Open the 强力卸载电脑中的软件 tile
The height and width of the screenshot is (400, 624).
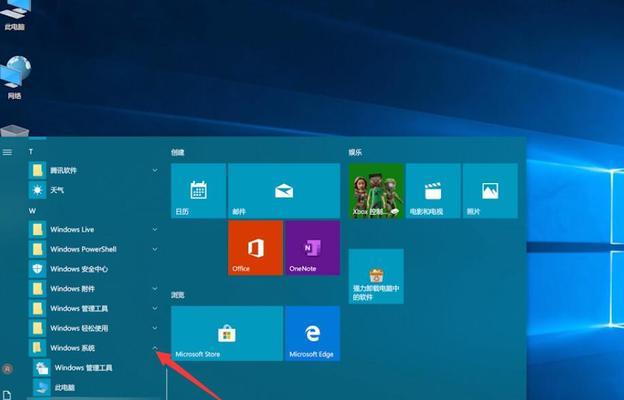point(376,276)
